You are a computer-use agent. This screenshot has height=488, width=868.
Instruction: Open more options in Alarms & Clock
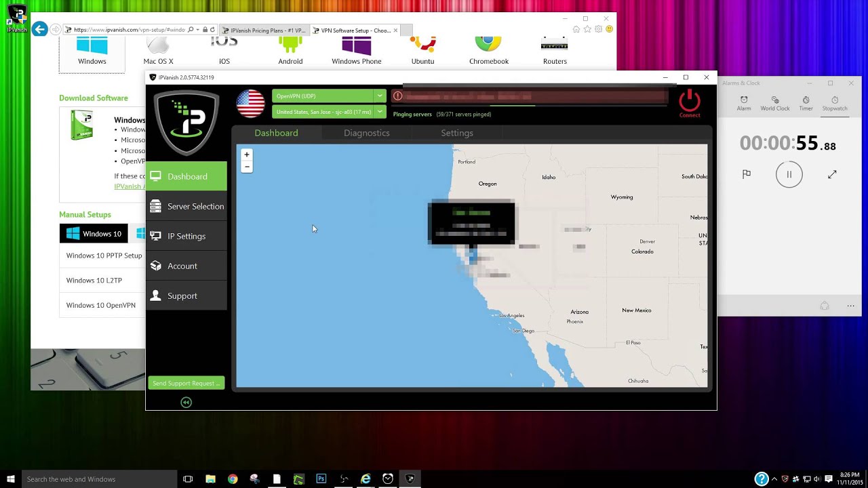coord(850,306)
